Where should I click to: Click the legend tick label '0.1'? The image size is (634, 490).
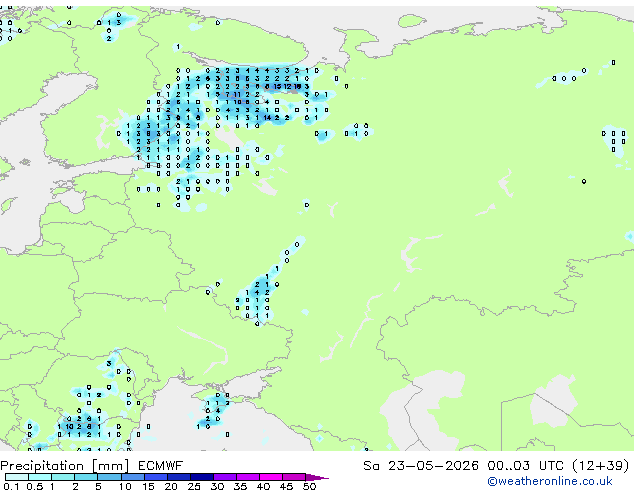tap(11, 486)
